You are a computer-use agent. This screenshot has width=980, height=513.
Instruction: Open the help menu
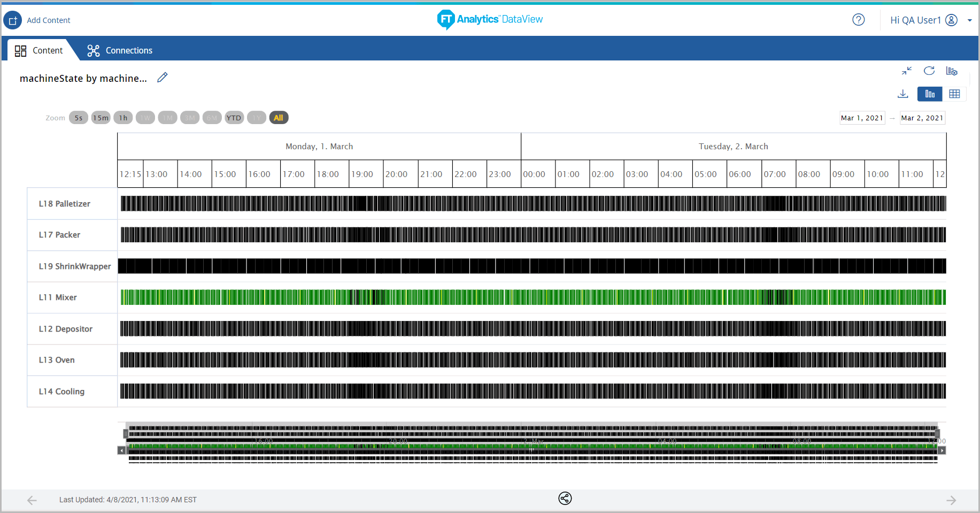point(859,20)
